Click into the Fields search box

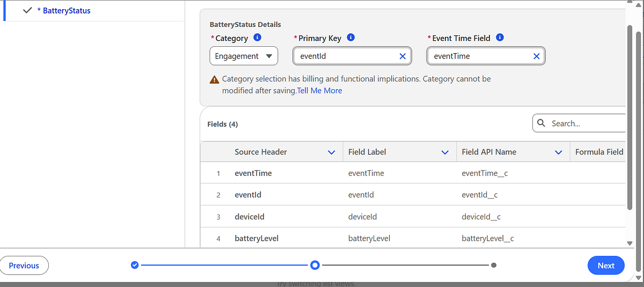(x=585, y=123)
